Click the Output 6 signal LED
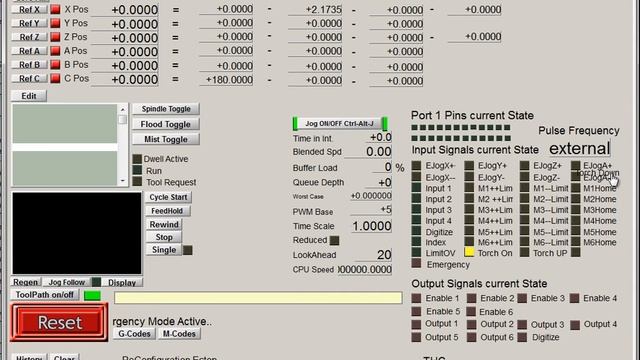Viewport: 640px width, 360px height. coord(471,338)
